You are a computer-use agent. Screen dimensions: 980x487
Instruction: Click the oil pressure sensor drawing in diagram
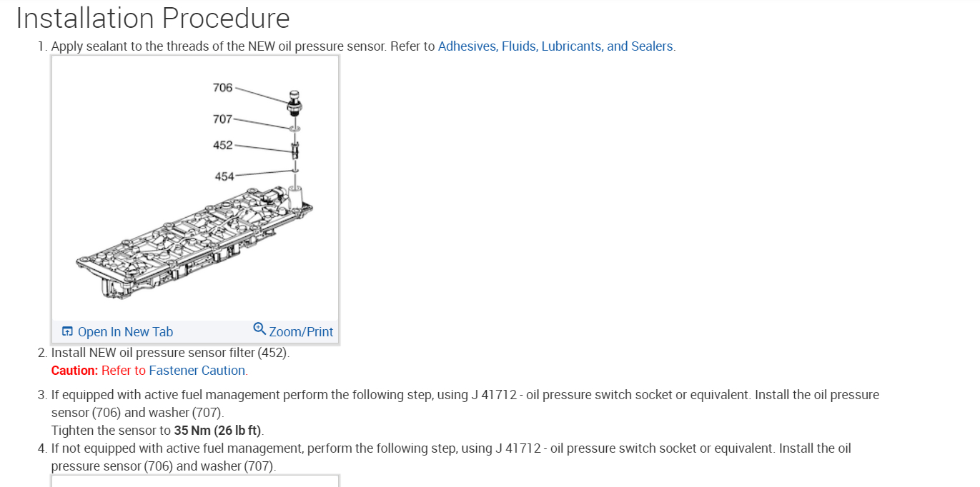tap(294, 102)
